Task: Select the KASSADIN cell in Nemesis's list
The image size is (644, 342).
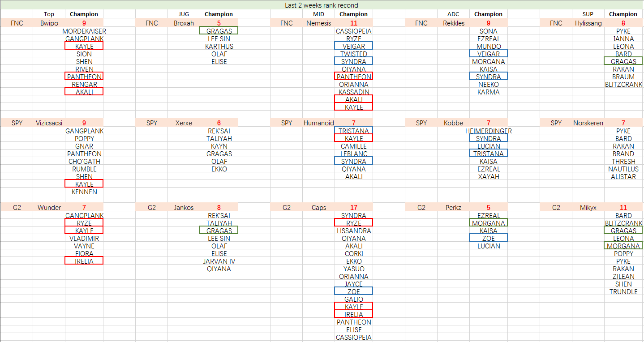Action: (354, 92)
